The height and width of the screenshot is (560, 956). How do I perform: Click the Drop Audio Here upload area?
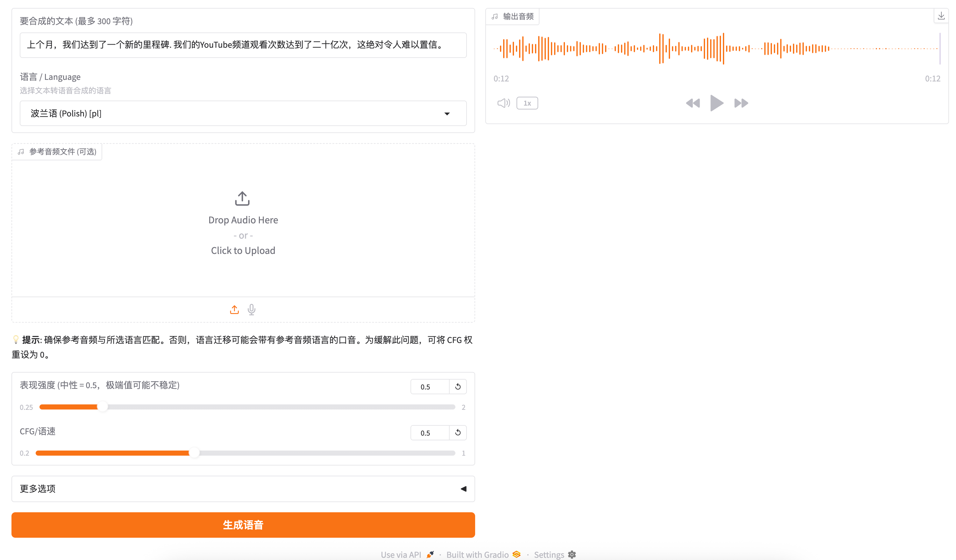243,224
